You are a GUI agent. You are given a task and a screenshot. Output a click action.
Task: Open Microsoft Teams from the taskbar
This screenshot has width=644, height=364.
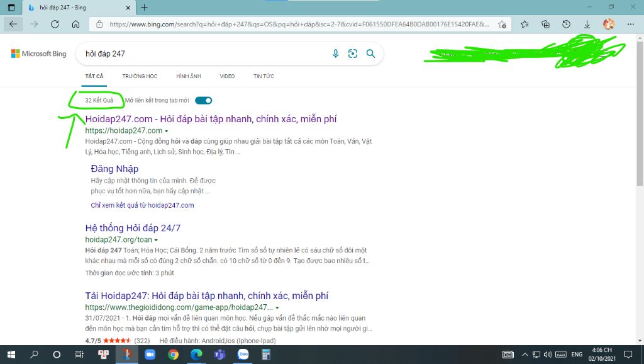click(219, 354)
